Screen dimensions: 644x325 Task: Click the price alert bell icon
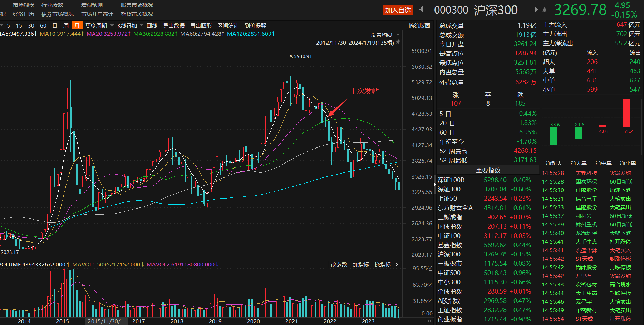pyautogui.click(x=544, y=10)
